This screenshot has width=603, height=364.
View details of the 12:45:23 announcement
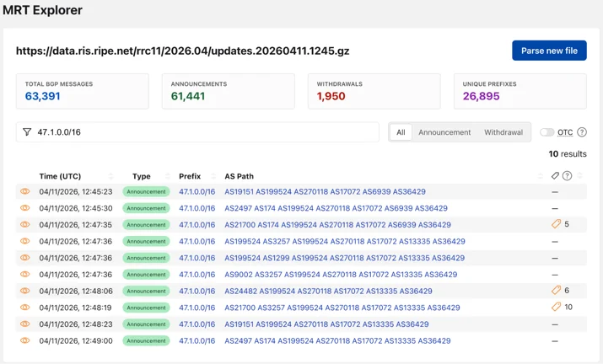[25, 191]
